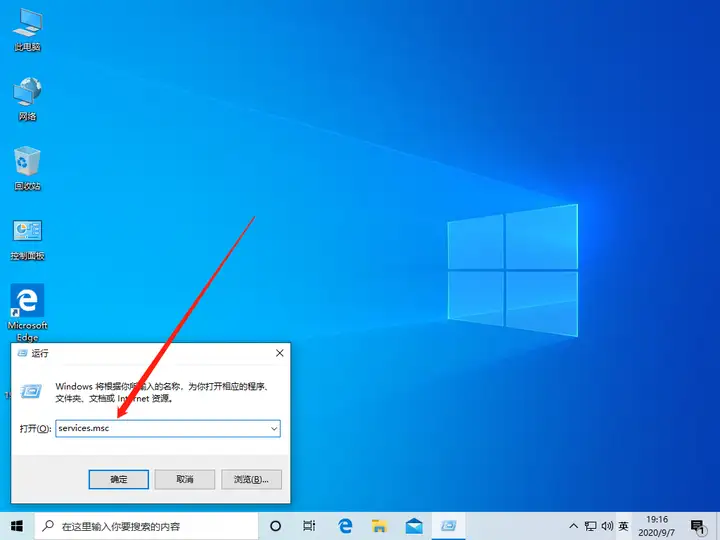Open network status tray icon
Screen dimensions: 720x540
[x=591, y=526]
